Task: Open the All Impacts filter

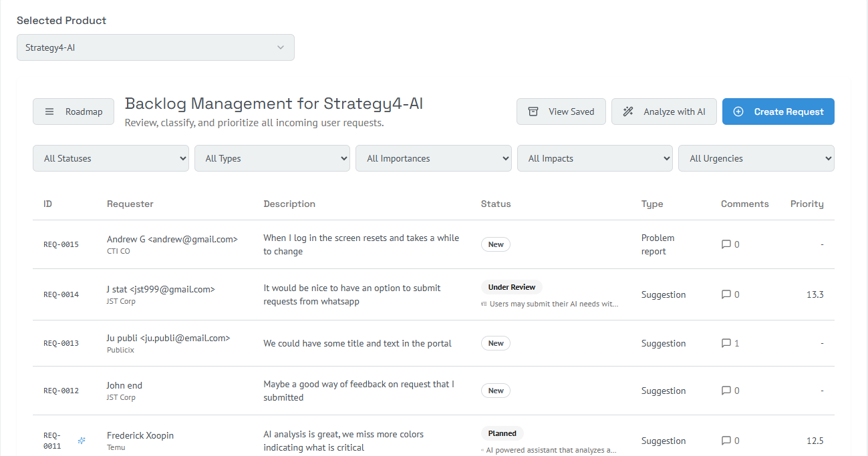Action: coord(595,158)
